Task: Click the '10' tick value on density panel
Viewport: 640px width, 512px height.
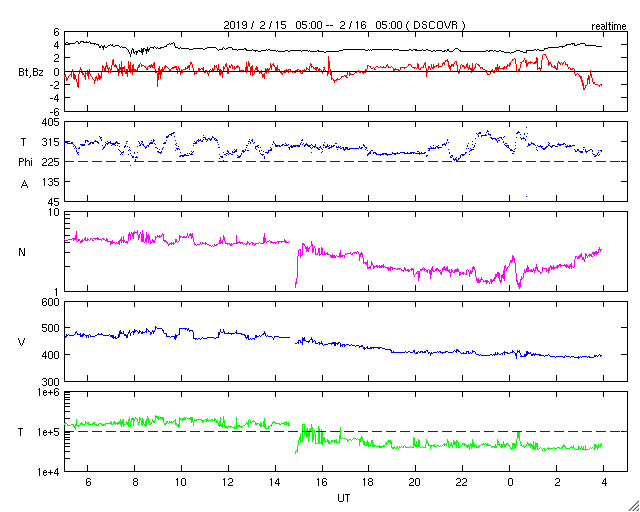Action: pos(54,212)
